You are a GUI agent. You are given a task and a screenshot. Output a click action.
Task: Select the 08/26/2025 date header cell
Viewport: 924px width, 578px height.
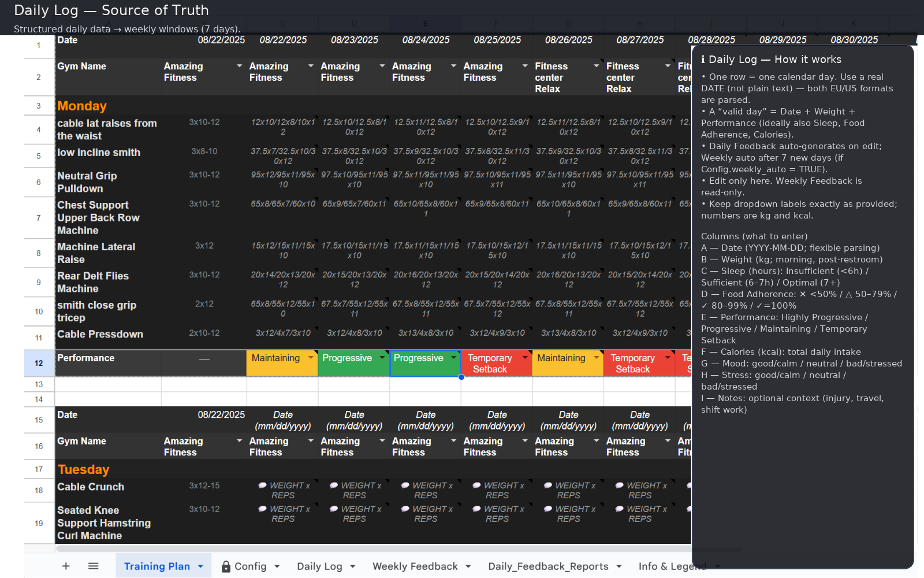tap(568, 46)
